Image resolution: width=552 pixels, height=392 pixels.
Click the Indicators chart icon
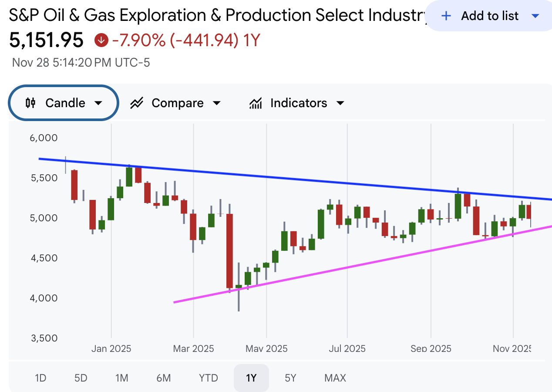256,103
